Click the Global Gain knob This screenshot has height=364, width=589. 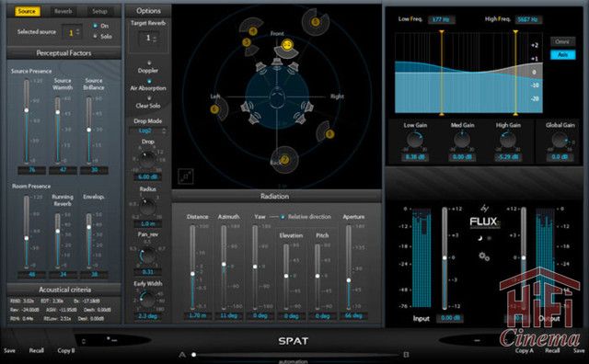(560, 141)
